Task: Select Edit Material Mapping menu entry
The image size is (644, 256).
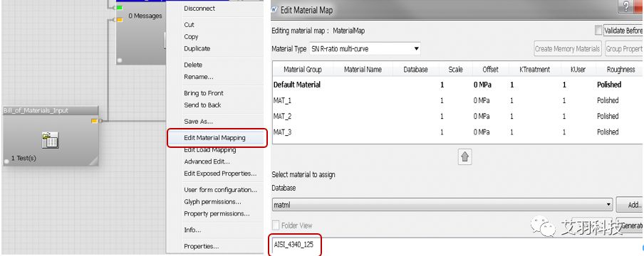Action: pos(217,138)
